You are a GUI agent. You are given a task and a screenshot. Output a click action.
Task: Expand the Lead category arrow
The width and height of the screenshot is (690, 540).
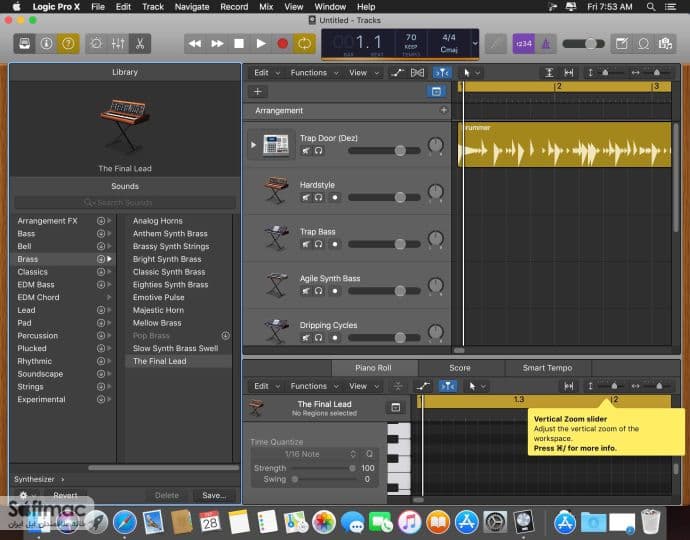tap(109, 310)
